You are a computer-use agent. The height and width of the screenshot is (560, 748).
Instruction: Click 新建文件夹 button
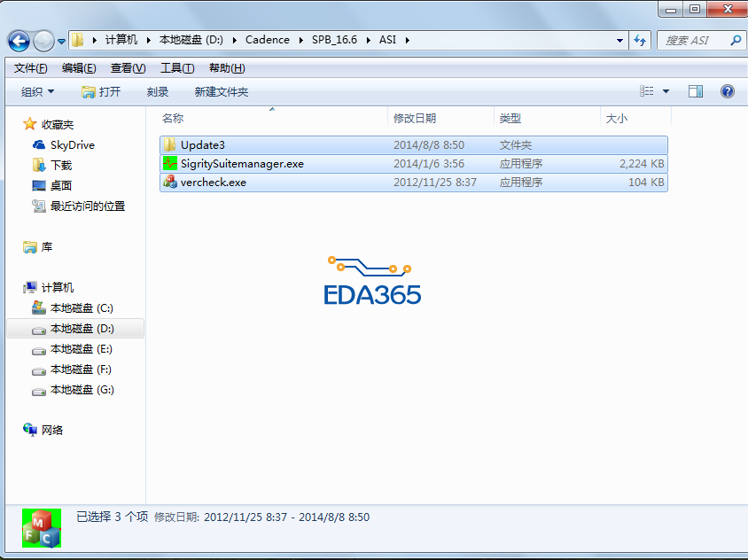coord(222,91)
